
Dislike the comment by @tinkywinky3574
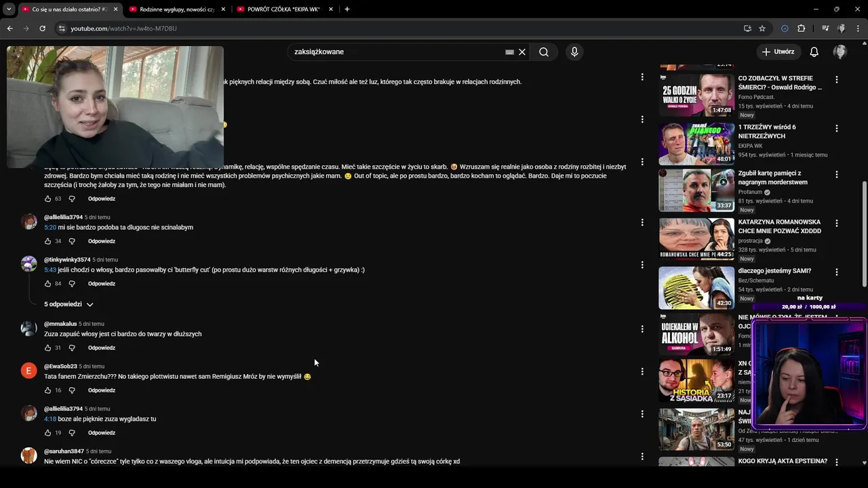coord(72,284)
